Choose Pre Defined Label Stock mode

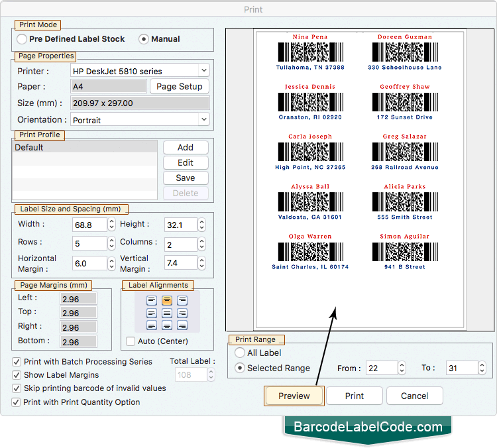tap(22, 39)
